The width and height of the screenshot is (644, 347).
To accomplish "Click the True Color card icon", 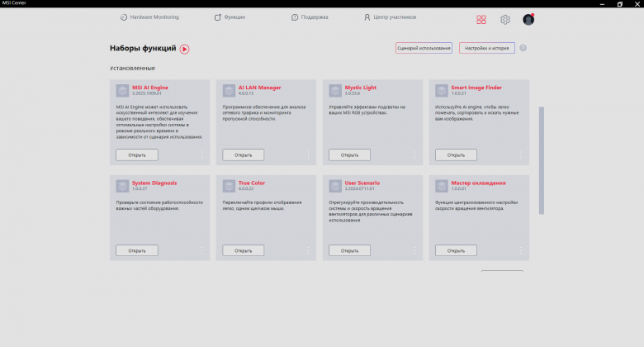I will point(229,186).
